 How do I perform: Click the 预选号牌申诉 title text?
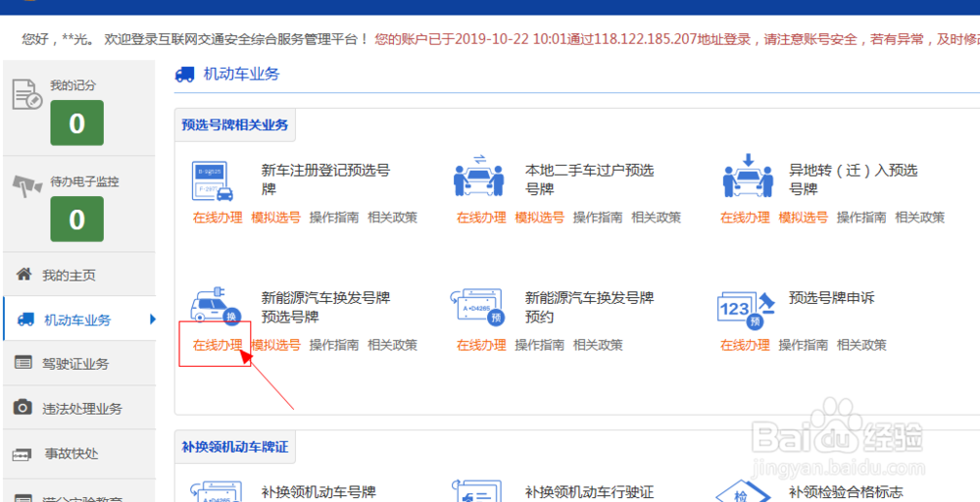coord(831,298)
